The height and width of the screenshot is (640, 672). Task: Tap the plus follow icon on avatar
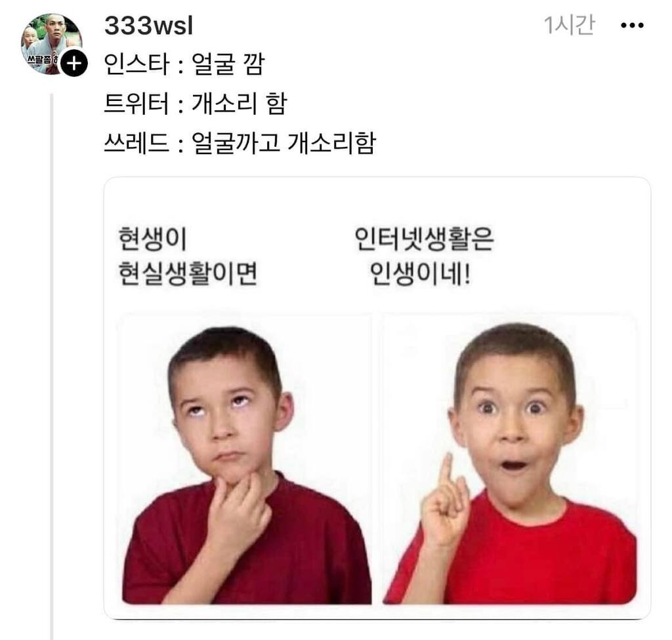click(x=74, y=64)
